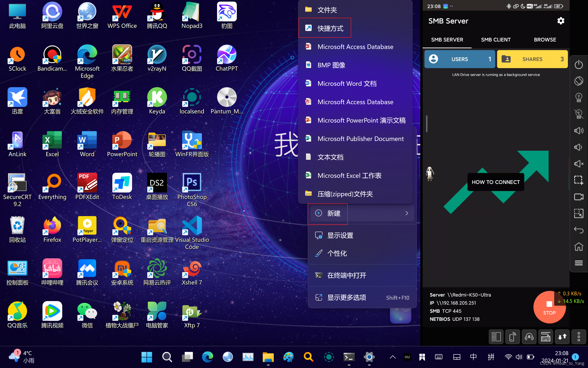Open SMB Server settings gear
The height and width of the screenshot is (368, 588).
(560, 21)
